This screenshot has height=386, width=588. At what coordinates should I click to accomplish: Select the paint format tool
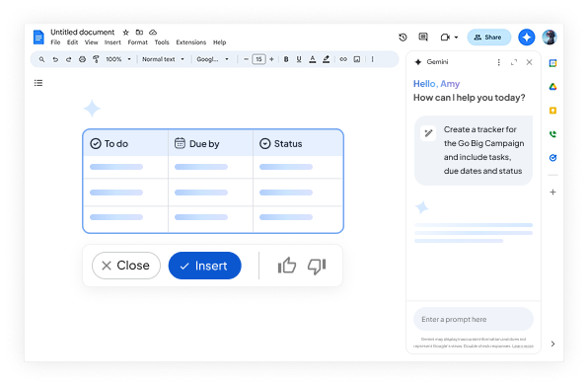click(96, 59)
